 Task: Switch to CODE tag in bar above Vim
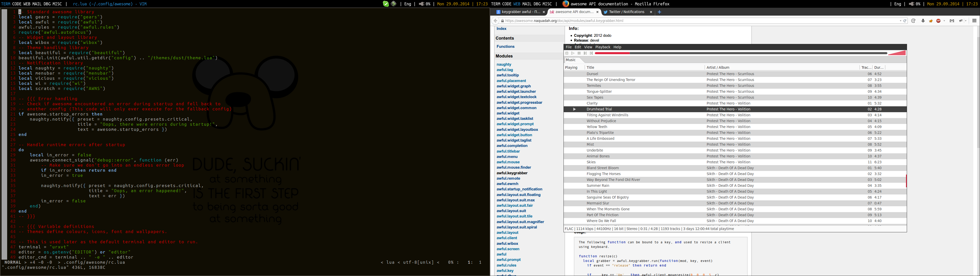pos(17,4)
